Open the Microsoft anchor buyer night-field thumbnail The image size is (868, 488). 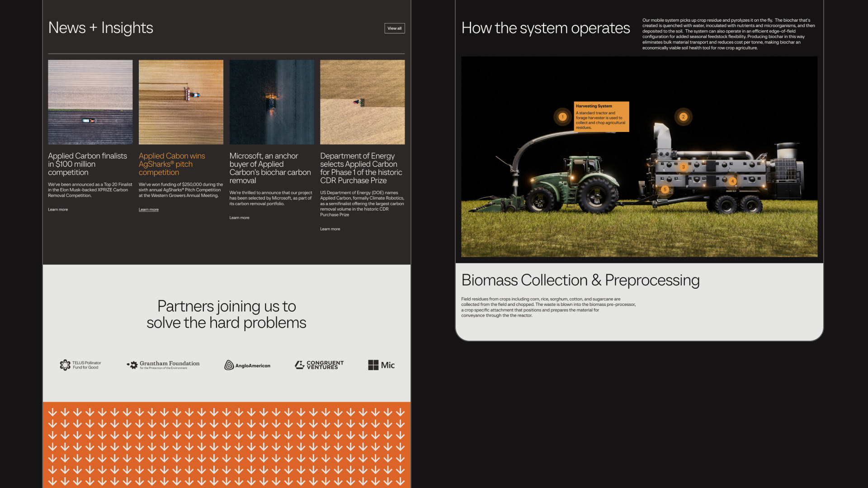pyautogui.click(x=272, y=102)
